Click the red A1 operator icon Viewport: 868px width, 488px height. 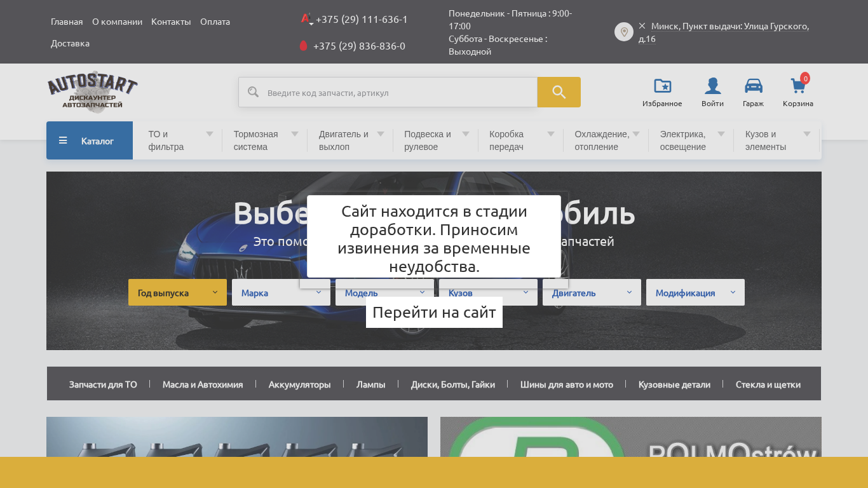point(306,19)
